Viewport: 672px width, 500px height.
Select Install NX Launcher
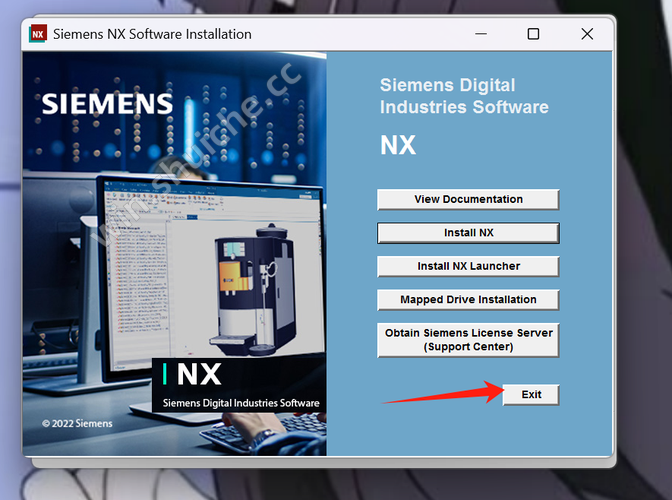[468, 266]
